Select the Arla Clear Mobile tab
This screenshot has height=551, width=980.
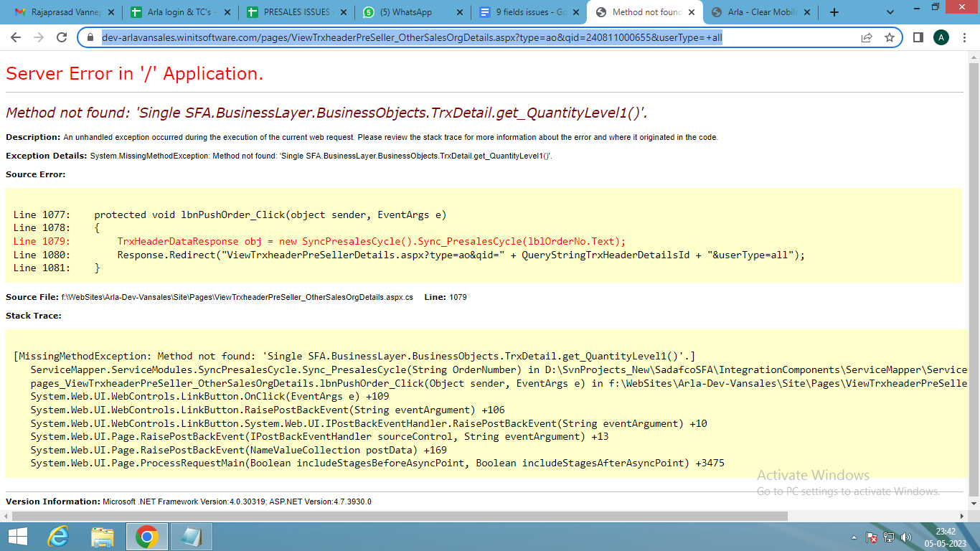pyautogui.click(x=762, y=12)
